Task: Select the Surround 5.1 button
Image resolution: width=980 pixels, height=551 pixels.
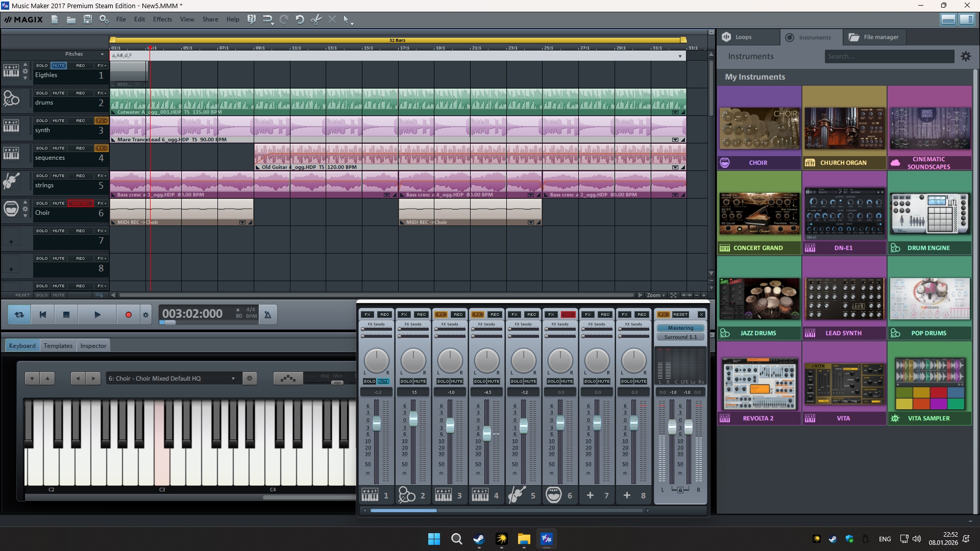Action: (x=680, y=337)
